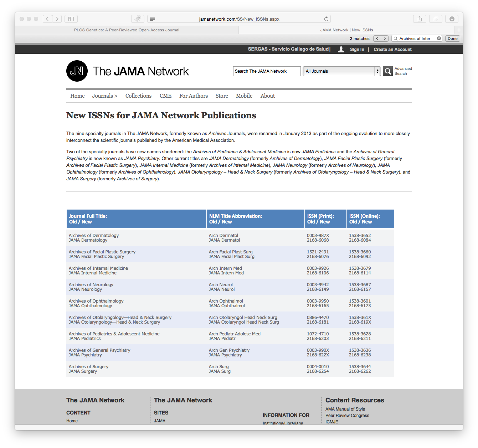Open the Advanced Search link

(403, 71)
